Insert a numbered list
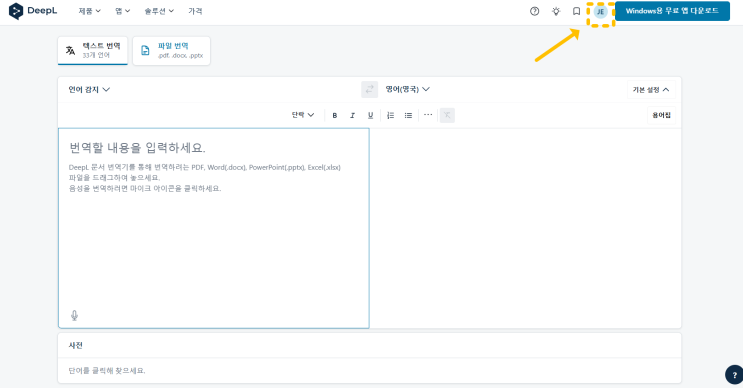 point(390,115)
